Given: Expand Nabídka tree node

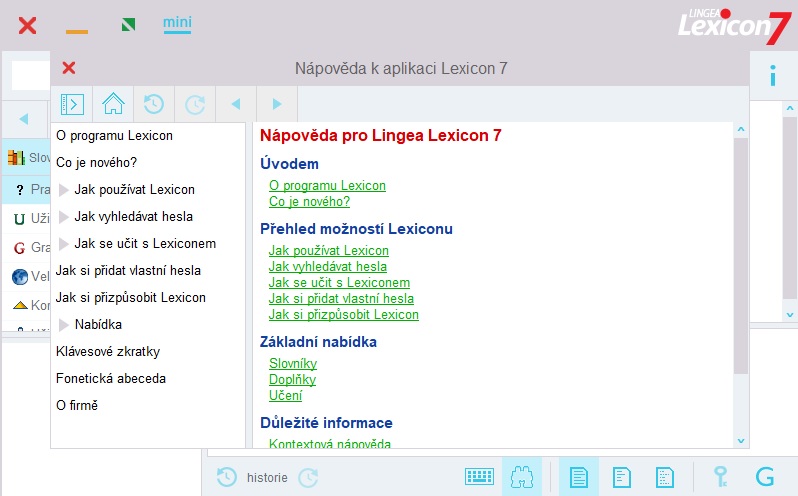Looking at the screenshot, I should tap(64, 325).
